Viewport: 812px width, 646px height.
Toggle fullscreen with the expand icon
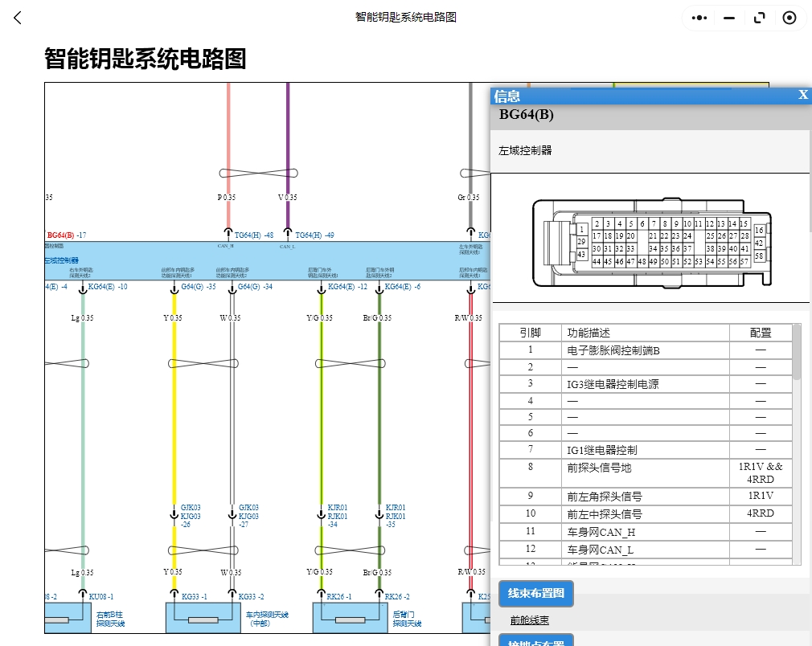[x=759, y=18]
